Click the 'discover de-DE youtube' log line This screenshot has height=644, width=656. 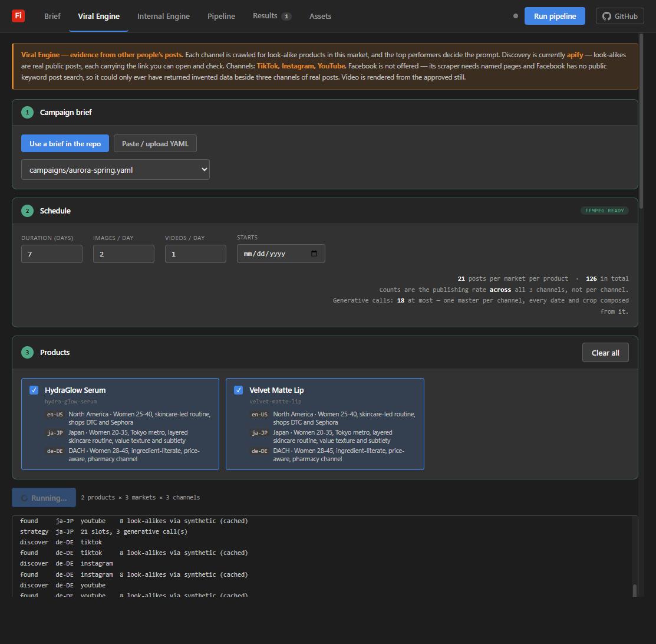tap(62, 586)
